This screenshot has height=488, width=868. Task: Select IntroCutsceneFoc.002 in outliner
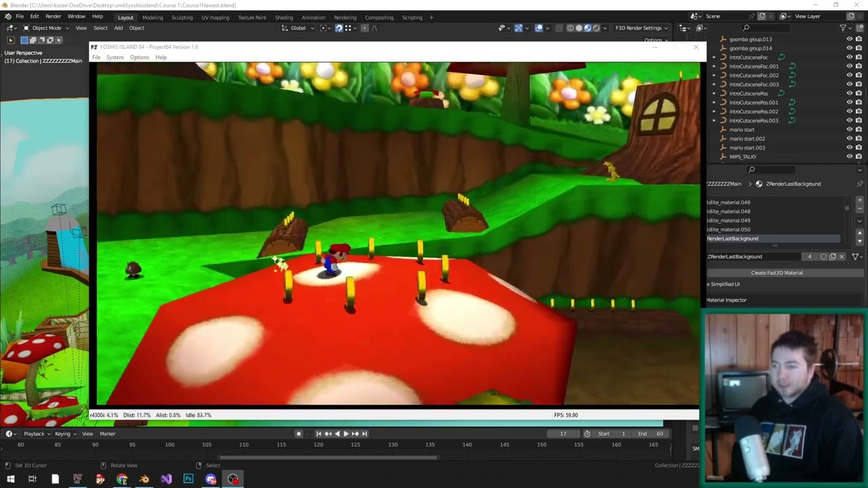(x=753, y=75)
